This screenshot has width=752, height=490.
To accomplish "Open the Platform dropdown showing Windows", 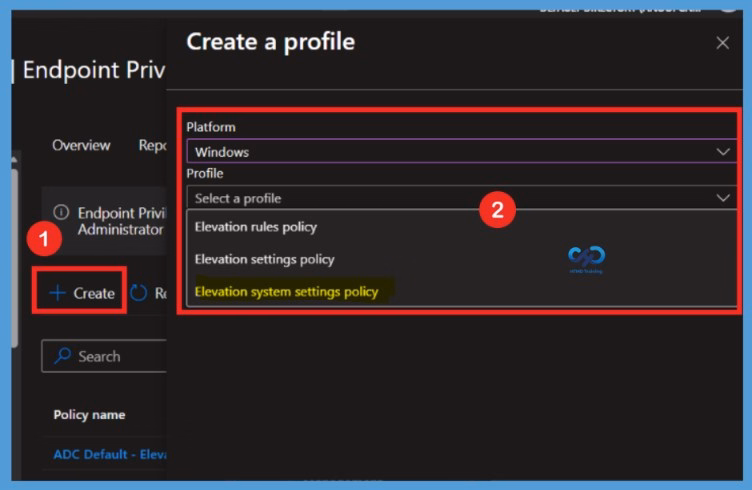I will 461,152.
